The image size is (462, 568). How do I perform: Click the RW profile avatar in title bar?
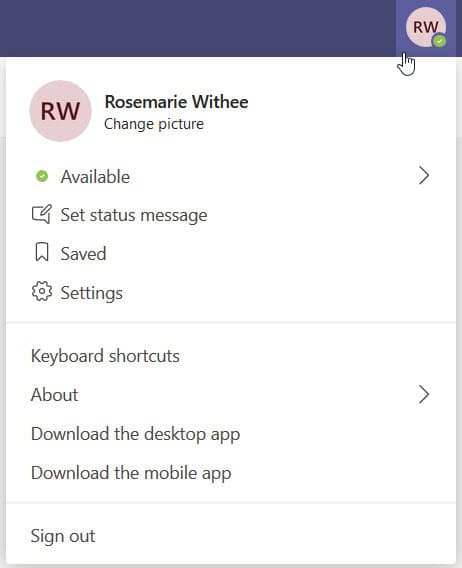point(426,27)
